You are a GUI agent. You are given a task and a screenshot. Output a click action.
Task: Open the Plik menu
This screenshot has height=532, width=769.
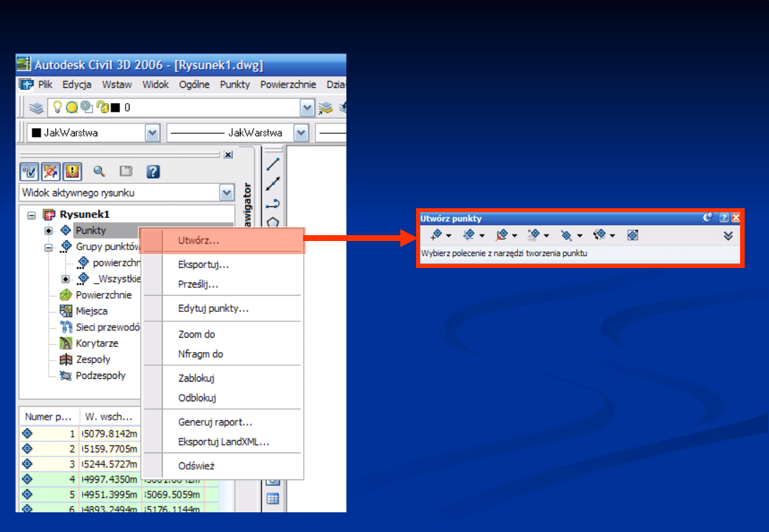click(45, 84)
